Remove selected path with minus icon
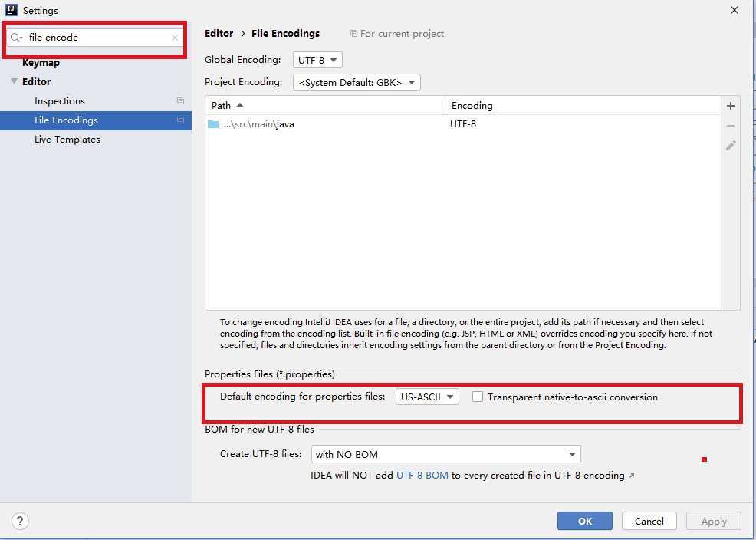Viewport: 756px width, 540px height. point(731,126)
